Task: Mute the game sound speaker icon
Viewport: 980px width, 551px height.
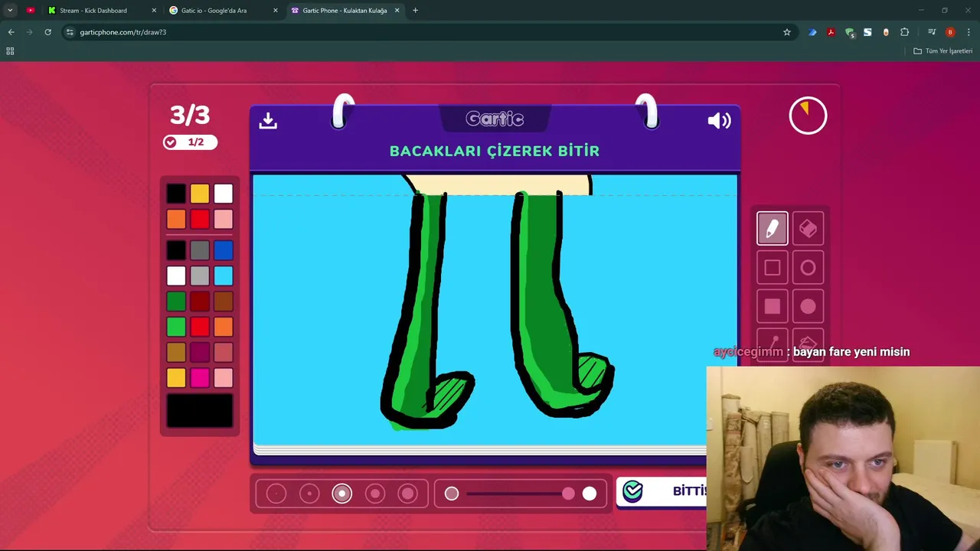Action: pos(719,120)
